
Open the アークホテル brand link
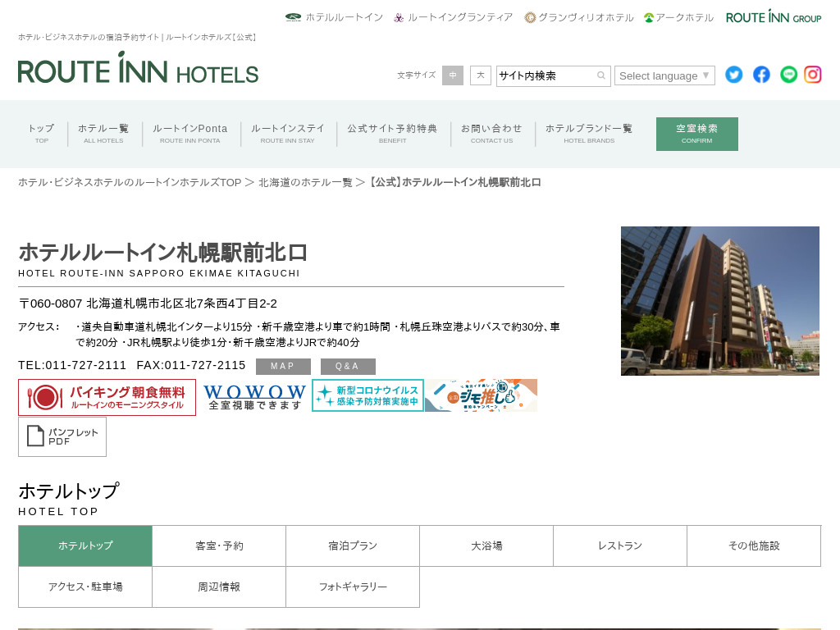(x=678, y=17)
